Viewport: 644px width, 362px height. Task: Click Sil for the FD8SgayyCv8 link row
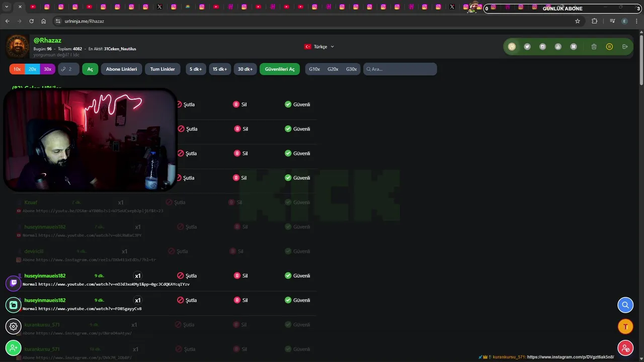pos(240,300)
